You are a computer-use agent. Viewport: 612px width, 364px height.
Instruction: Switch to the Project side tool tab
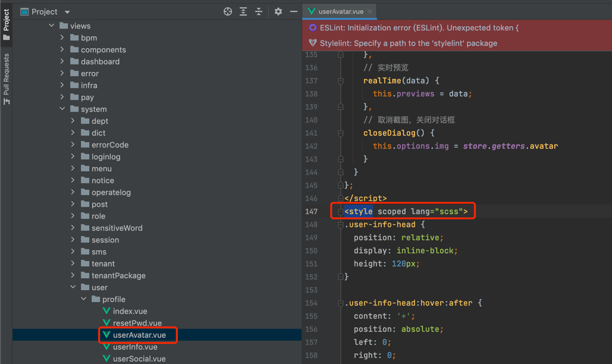7,24
